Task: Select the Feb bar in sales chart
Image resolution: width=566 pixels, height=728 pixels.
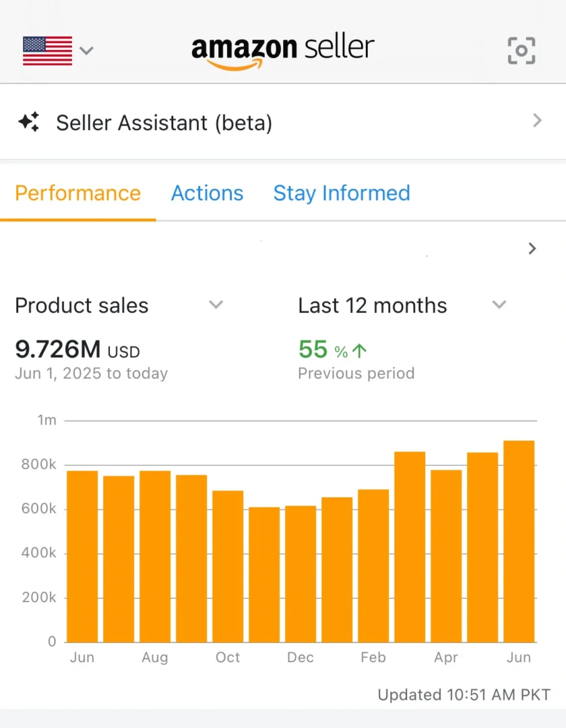Action: [373, 566]
